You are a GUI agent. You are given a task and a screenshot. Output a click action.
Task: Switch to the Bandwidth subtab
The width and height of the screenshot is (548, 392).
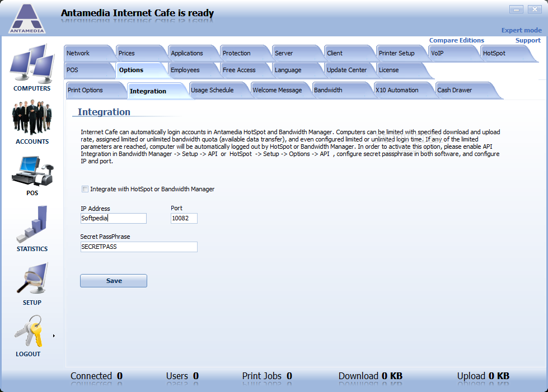343,90
